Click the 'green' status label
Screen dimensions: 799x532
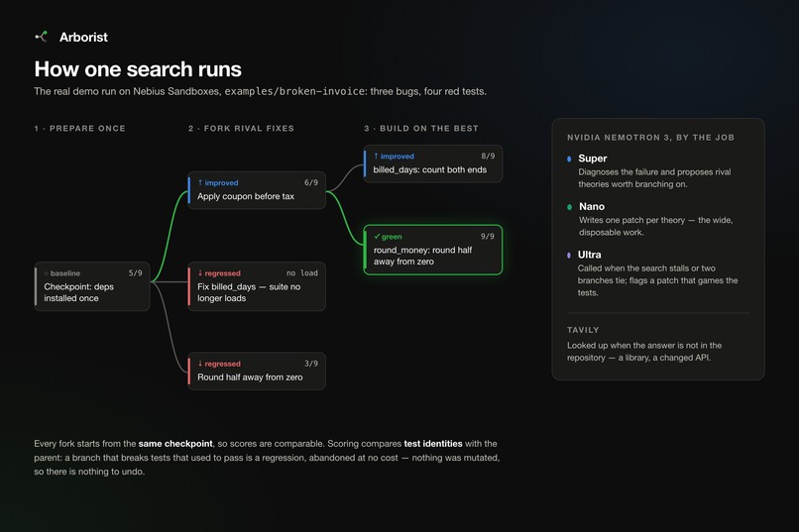pos(392,237)
